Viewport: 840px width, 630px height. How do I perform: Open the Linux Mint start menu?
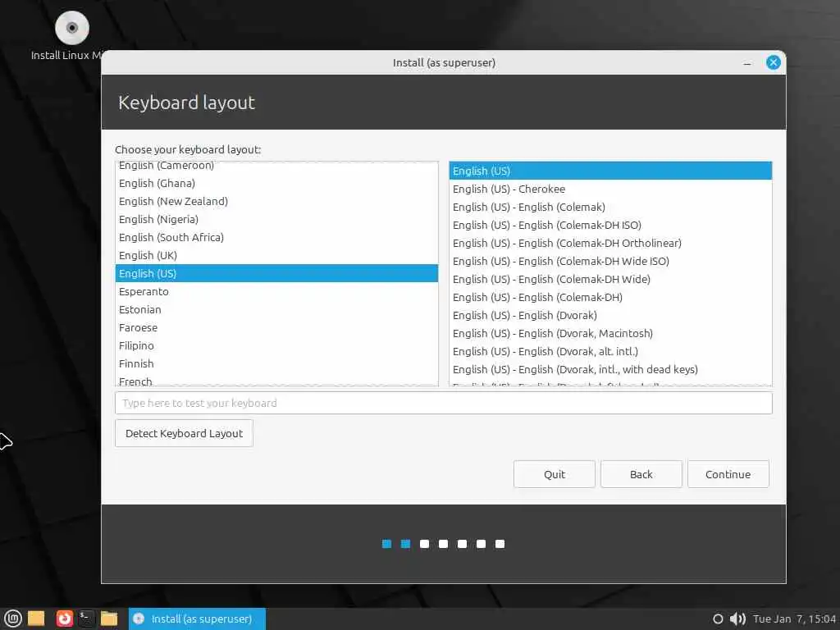12,619
